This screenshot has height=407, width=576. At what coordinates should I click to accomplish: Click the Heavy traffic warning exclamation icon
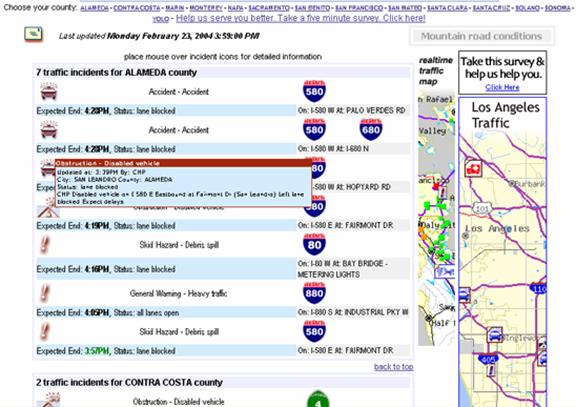tap(45, 293)
